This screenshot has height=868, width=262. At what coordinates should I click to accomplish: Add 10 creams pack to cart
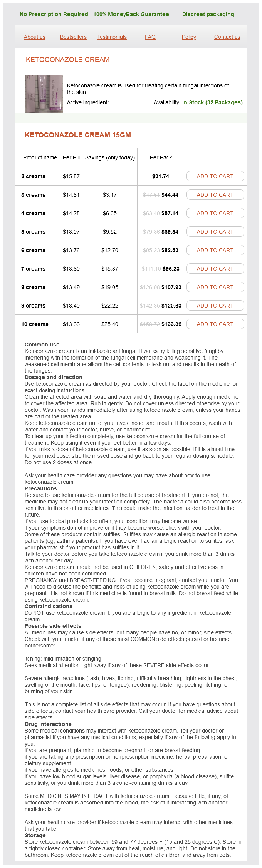(x=215, y=324)
